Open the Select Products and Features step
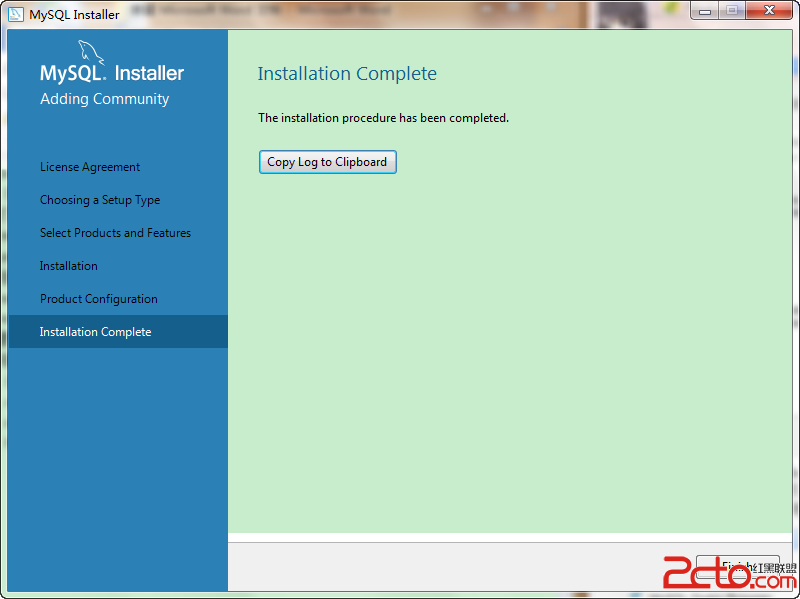This screenshot has width=800, height=599. pyautogui.click(x=115, y=233)
